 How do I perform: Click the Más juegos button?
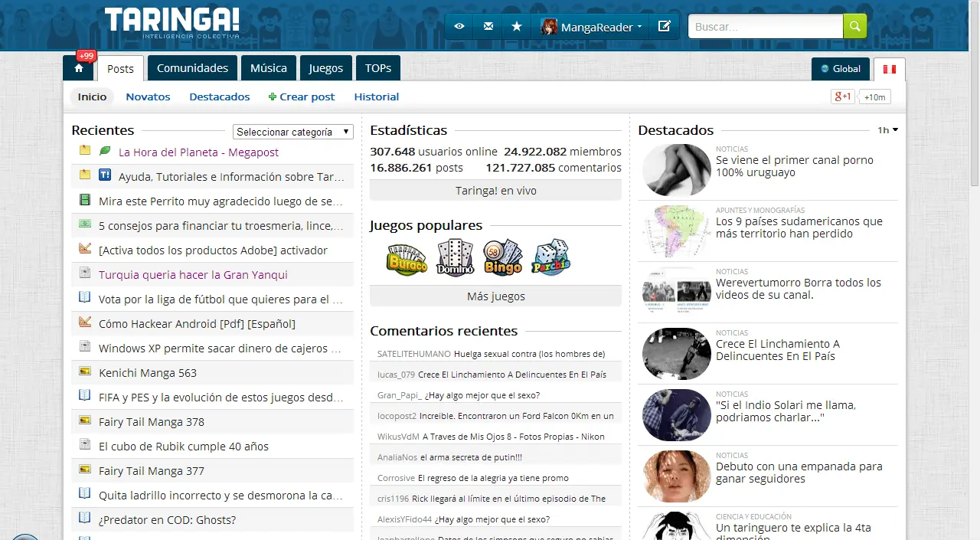[495, 296]
